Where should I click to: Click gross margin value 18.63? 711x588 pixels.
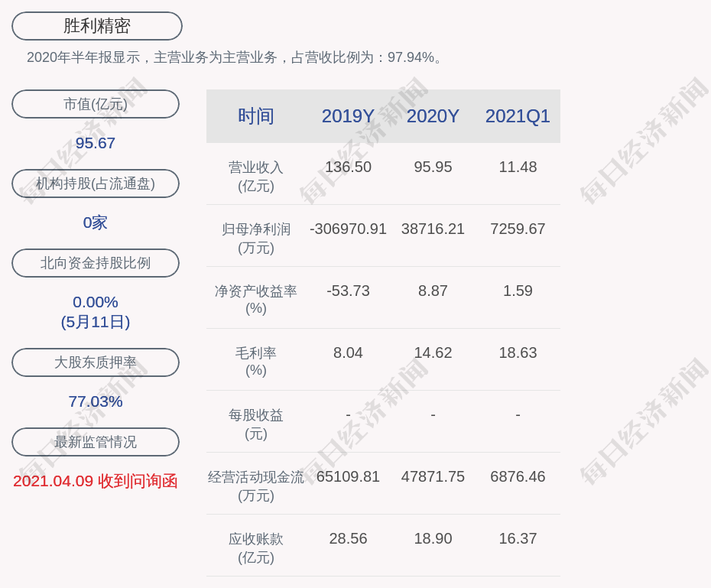tap(518, 352)
